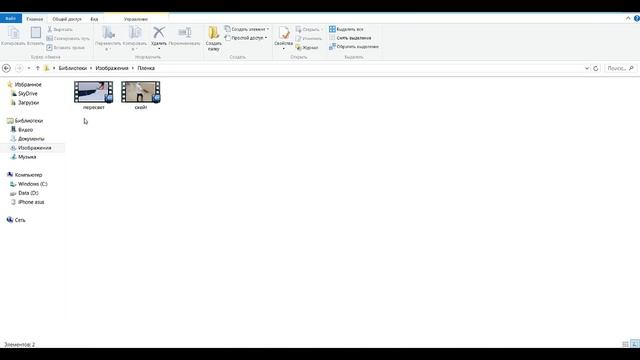The height and width of the screenshot is (360, 640).
Task: Open the Файл tab
Action: point(11,18)
